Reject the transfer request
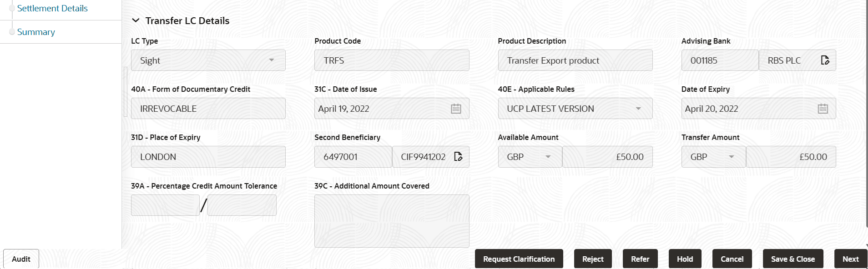868x269 pixels. click(593, 259)
